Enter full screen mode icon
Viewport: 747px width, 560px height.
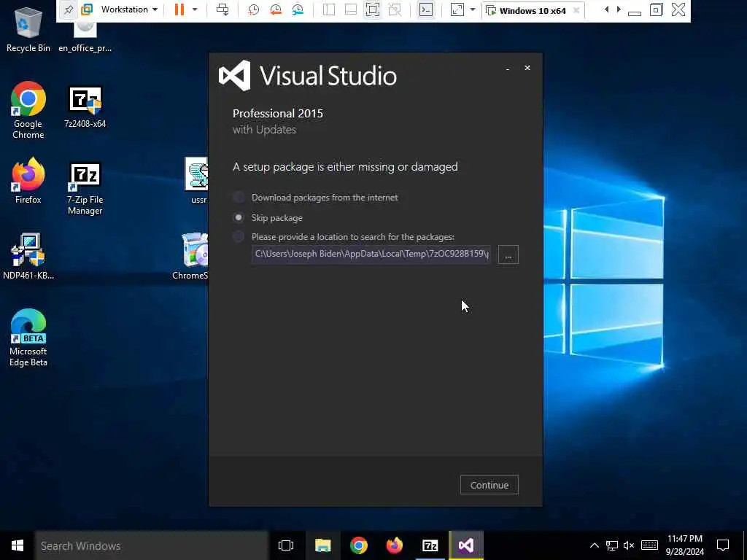(373, 9)
